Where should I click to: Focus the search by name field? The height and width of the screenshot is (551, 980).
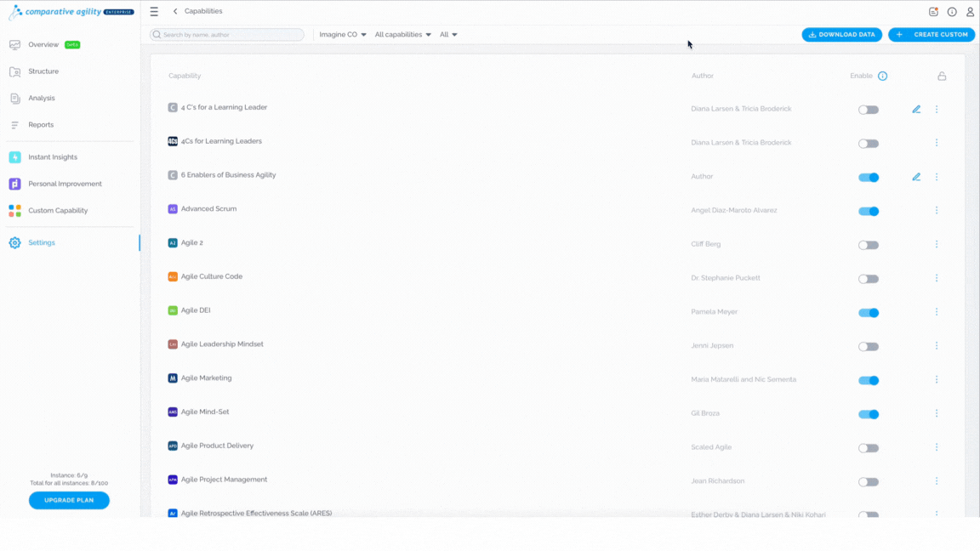[x=227, y=34]
